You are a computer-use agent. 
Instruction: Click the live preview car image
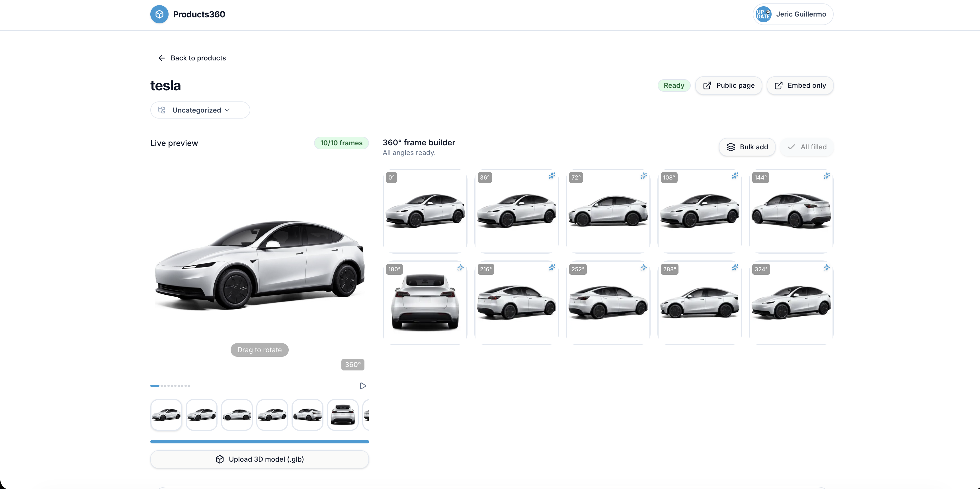(x=259, y=265)
